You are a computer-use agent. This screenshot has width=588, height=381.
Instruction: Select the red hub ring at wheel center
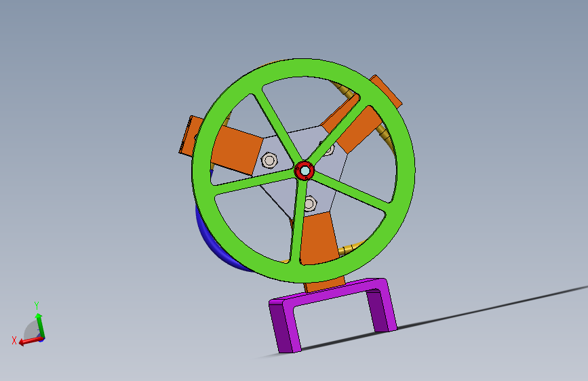305,171
